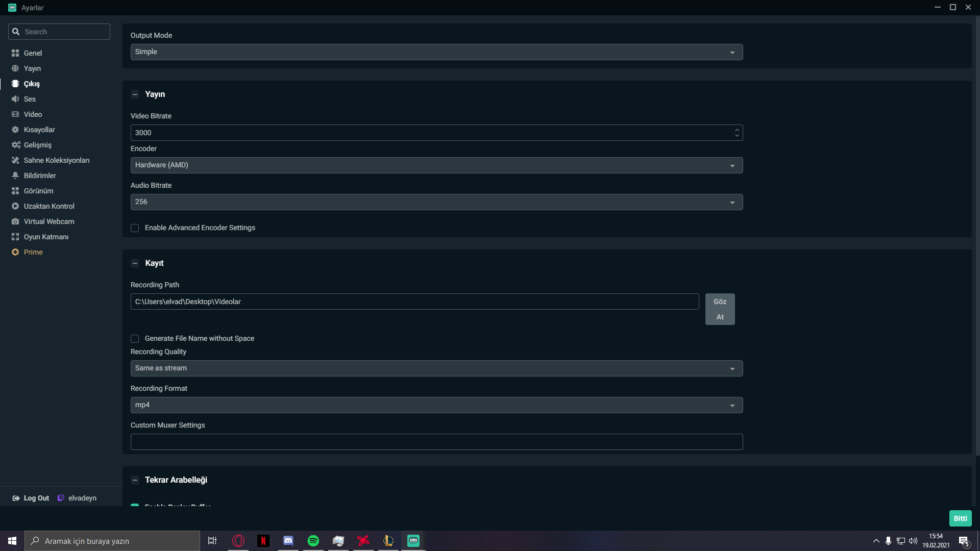Image resolution: width=980 pixels, height=551 pixels.
Task: Click the Kısayollar gear icon
Action: tap(15, 130)
